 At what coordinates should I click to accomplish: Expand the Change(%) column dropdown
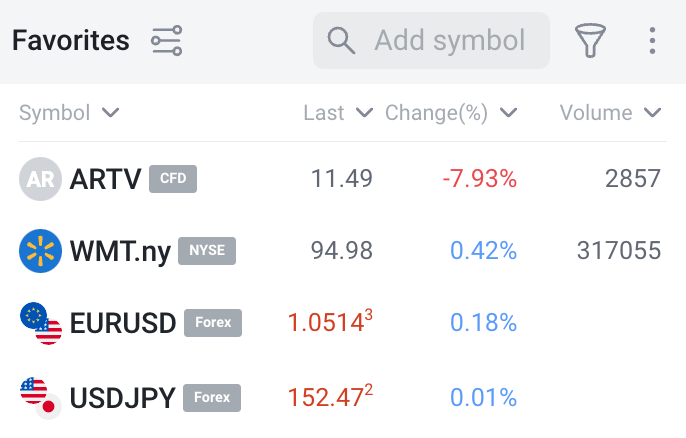pyautogui.click(x=509, y=113)
